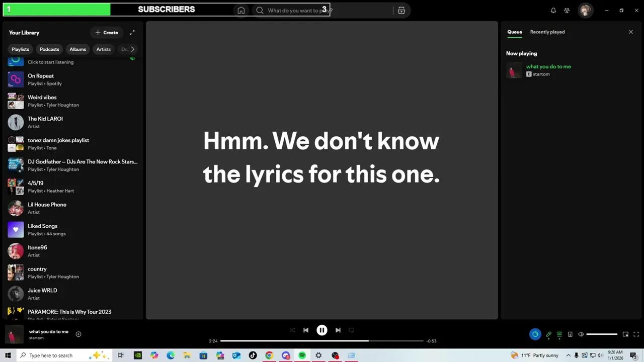
Task: Skip to the previous track
Action: click(306, 330)
